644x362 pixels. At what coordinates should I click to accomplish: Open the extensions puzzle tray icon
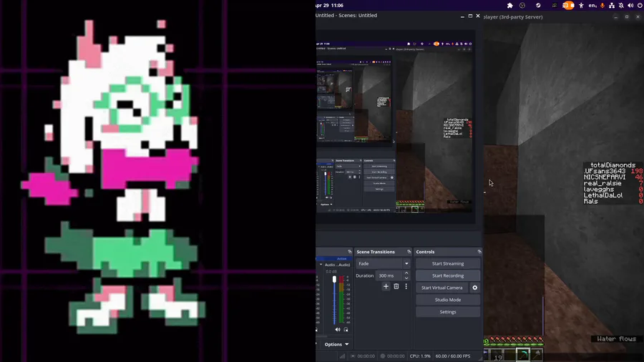[x=509, y=5]
